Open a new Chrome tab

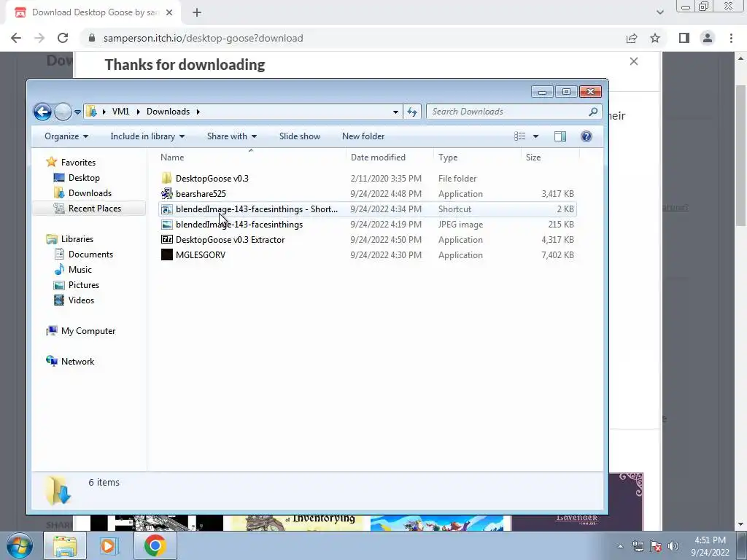pos(197,13)
